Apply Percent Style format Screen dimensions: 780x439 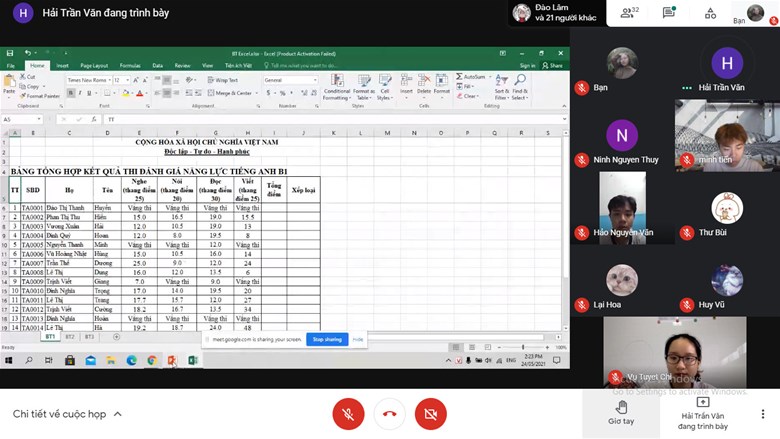click(x=283, y=93)
